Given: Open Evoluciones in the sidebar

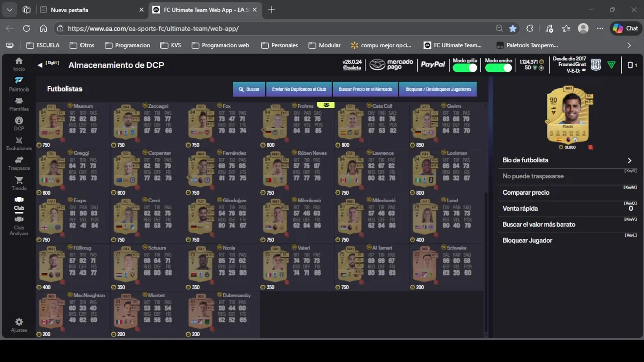Looking at the screenshot, I should [19, 144].
